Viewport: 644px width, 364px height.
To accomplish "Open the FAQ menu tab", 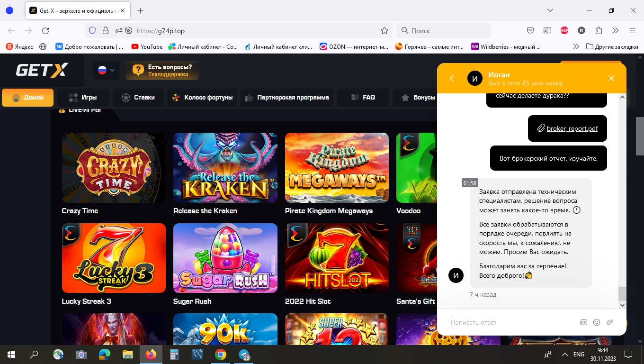I will [x=363, y=97].
